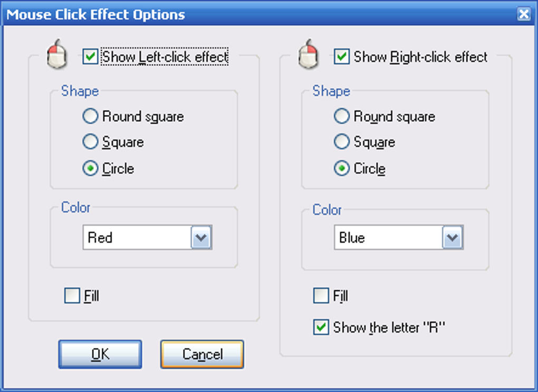Screen dimensions: 538x392
Task: Uncheck Show Left-click effect checkbox
Action: point(91,56)
